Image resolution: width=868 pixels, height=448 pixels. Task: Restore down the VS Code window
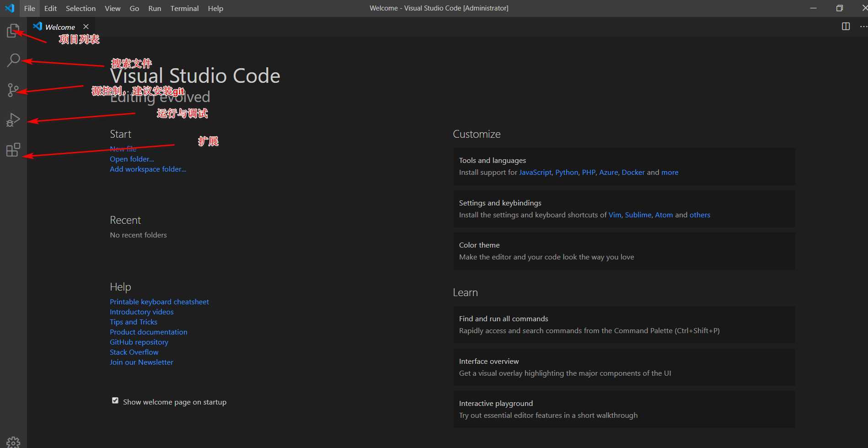click(839, 8)
